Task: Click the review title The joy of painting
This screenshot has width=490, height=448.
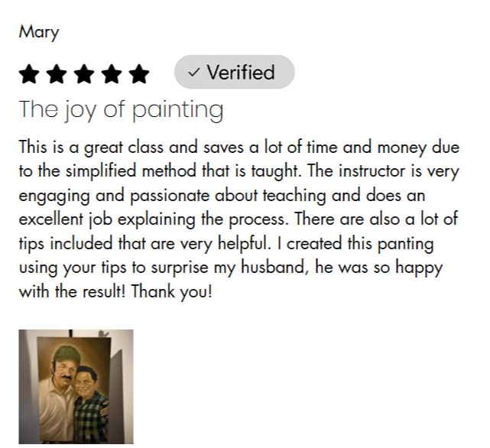Action: 122,110
